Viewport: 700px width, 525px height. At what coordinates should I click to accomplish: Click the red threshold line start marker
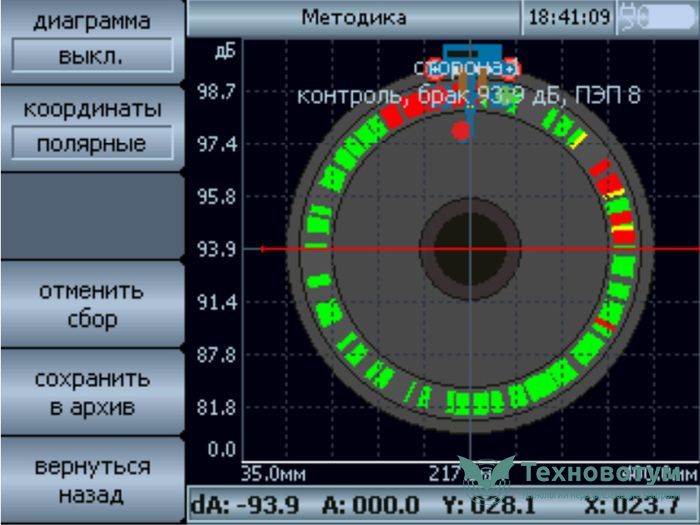click(262, 249)
